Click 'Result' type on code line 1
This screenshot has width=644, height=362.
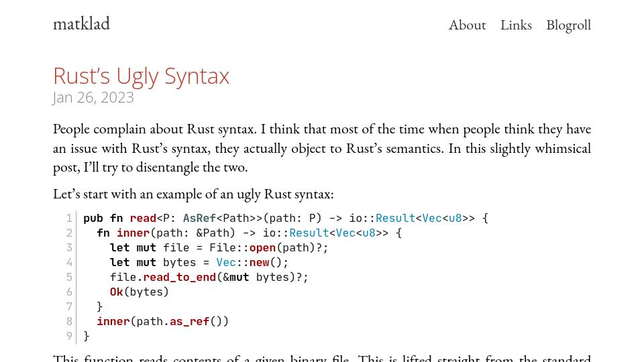pos(396,218)
